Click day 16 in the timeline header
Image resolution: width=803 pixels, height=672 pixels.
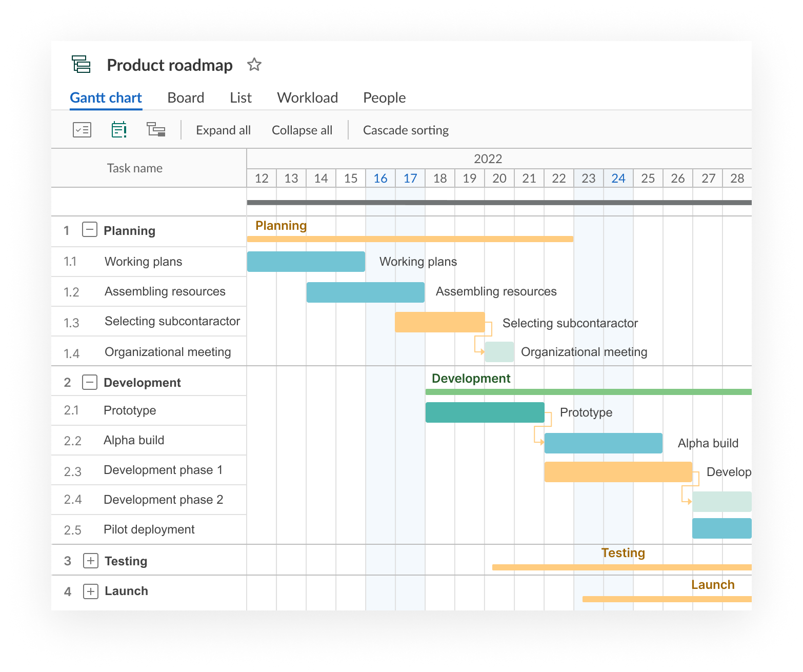(x=380, y=179)
